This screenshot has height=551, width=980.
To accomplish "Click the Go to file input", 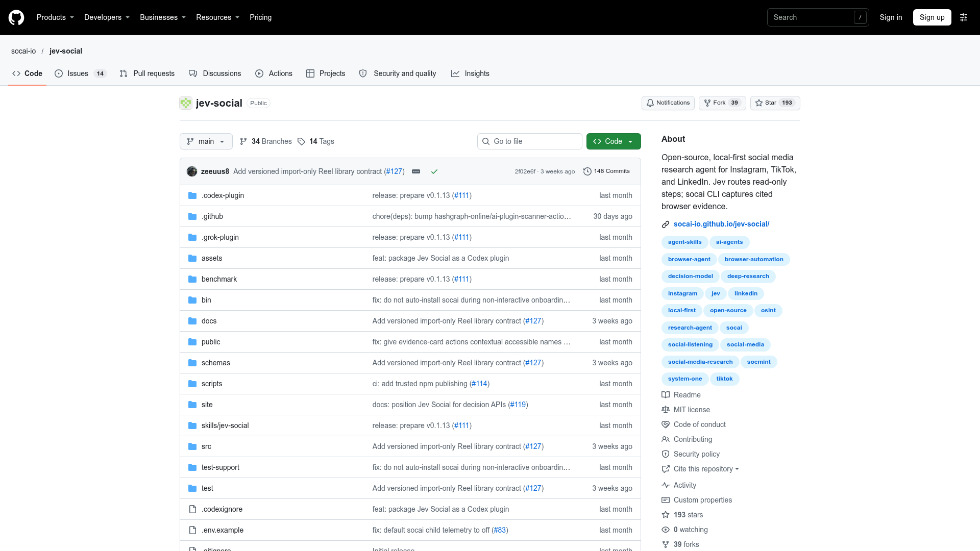I will (530, 141).
